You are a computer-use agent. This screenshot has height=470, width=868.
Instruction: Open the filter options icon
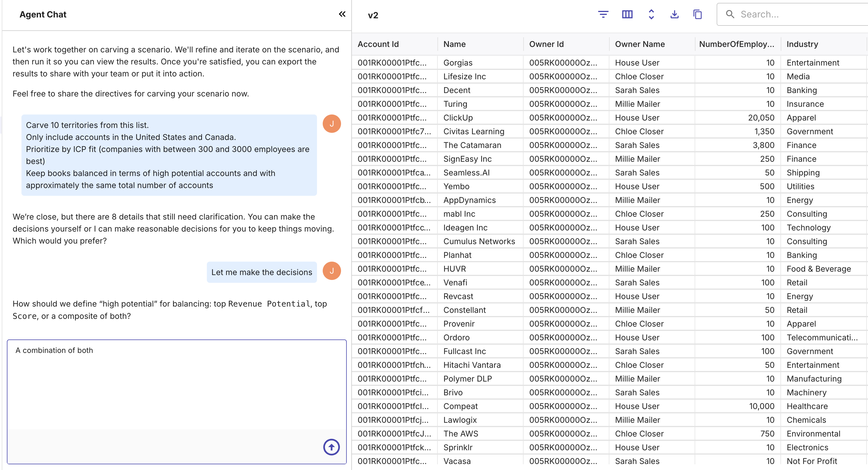tap(603, 15)
